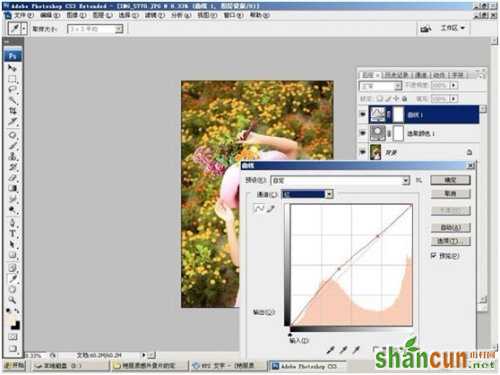This screenshot has width=500, height=375.
Task: Choose the pencil draw-curve mode icon
Action: click(271, 209)
